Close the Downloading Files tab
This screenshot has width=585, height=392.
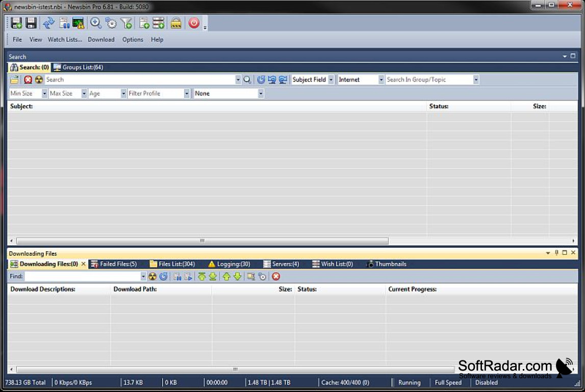point(83,264)
